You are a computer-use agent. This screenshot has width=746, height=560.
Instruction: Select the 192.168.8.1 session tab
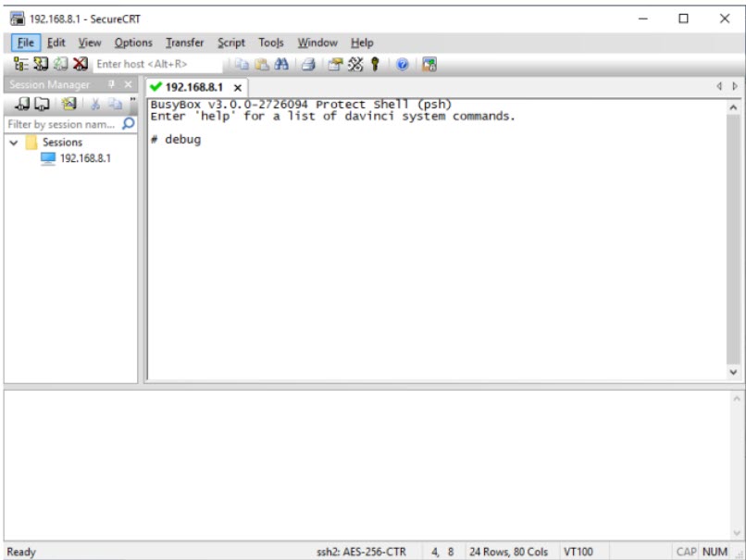(193, 86)
